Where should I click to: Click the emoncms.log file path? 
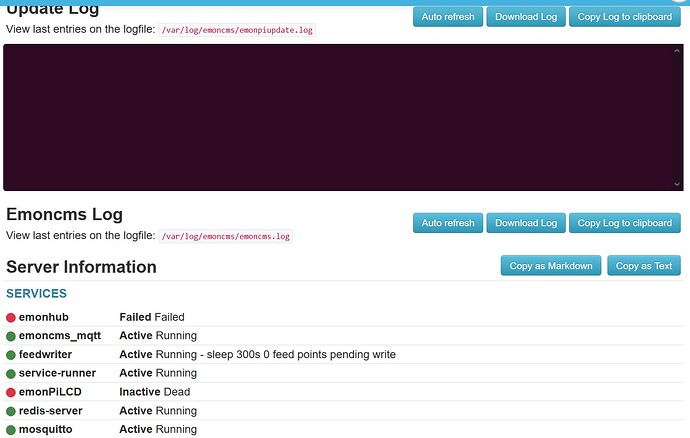(x=225, y=236)
